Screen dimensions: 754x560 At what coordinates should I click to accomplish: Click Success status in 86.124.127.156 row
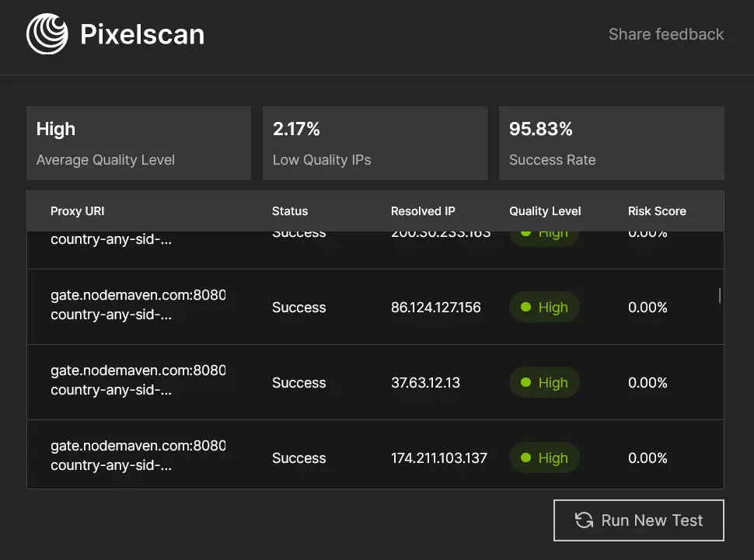click(299, 307)
